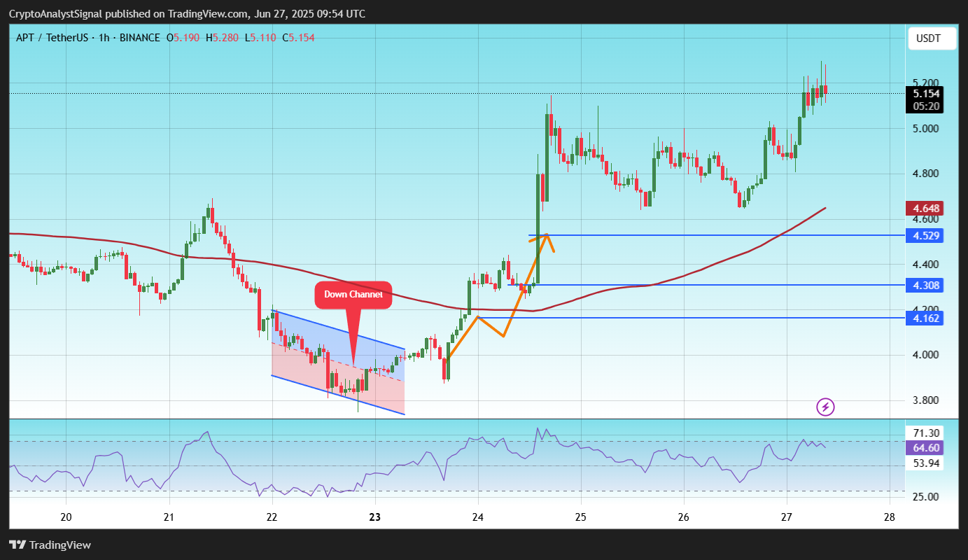Image resolution: width=968 pixels, height=560 pixels.
Task: Click the 4.400 price axis label
Action: tap(926, 264)
